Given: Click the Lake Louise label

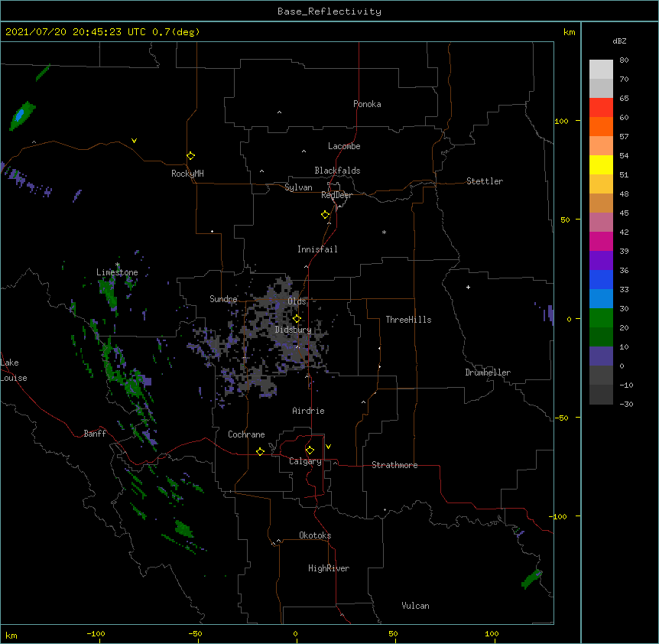Looking at the screenshot, I should tap(14, 370).
